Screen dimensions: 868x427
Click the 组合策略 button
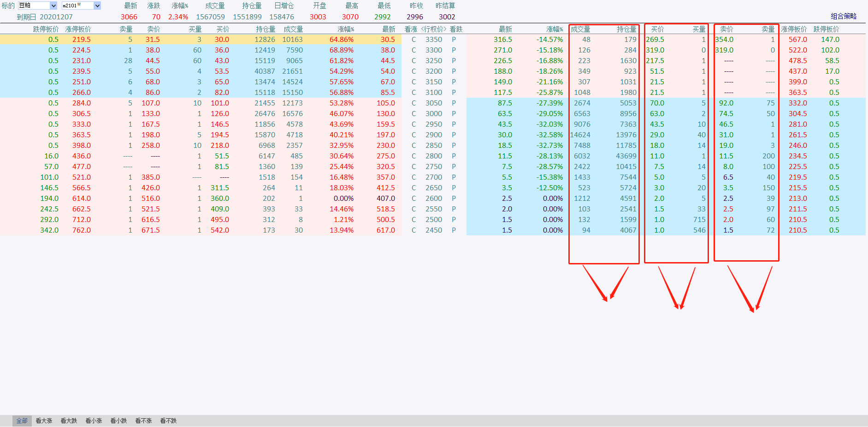tap(843, 16)
